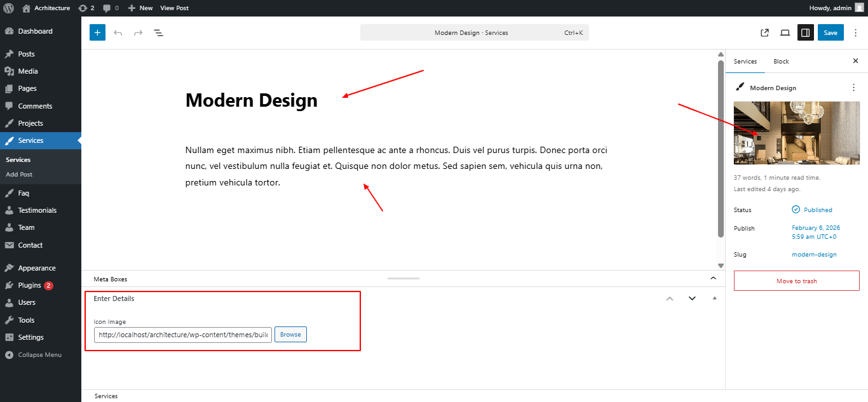Click the Modern Design title heading

(252, 100)
